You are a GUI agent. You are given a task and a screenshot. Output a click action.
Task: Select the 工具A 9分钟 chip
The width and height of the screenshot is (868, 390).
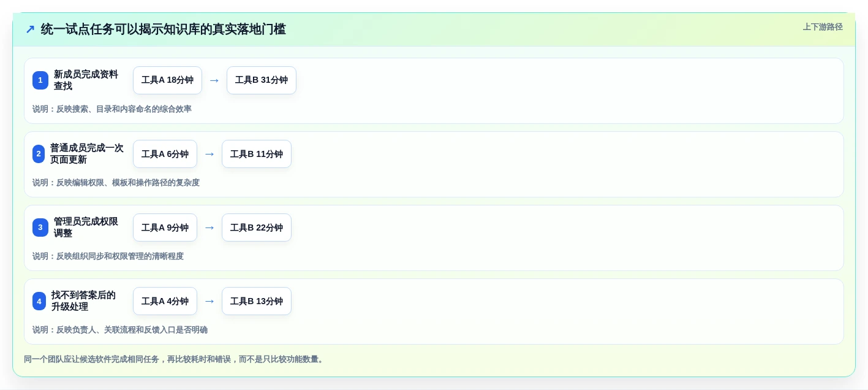click(x=165, y=227)
